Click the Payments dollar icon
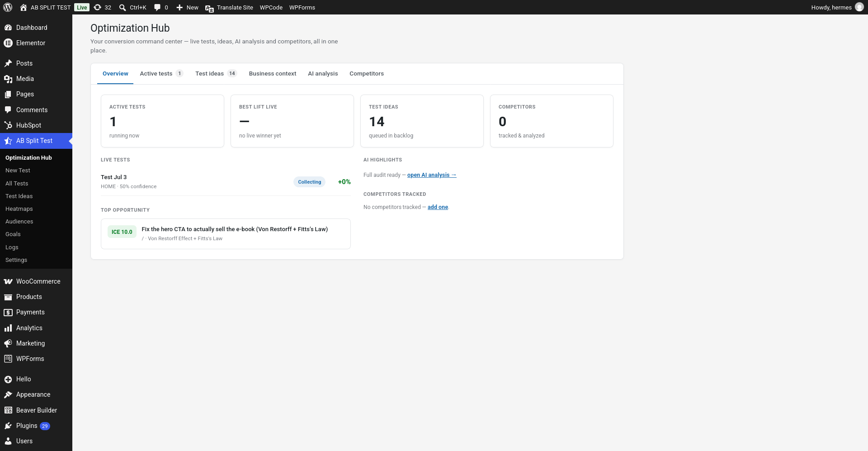This screenshot has height=451, width=868. 8,312
